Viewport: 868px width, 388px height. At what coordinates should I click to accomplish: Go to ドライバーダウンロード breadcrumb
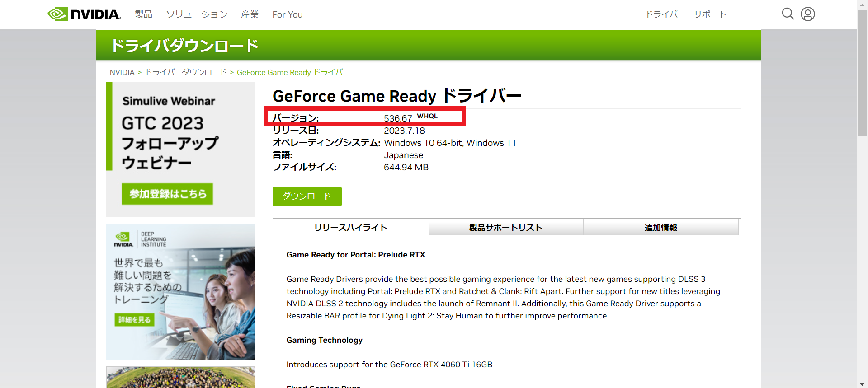(186, 72)
